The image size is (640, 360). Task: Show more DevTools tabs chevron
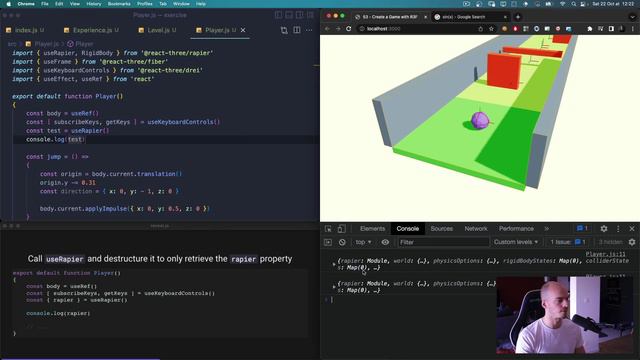pos(547,229)
